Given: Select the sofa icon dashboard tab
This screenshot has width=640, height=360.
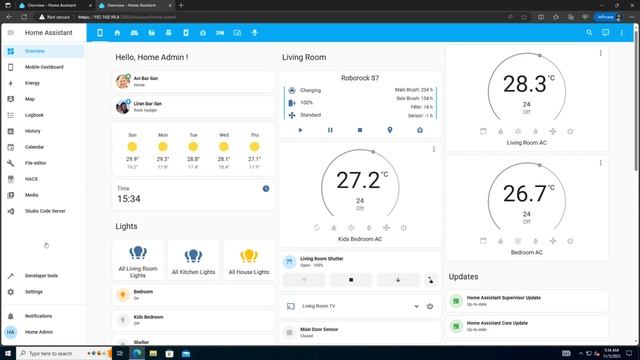Looking at the screenshot, I should coord(134,33).
